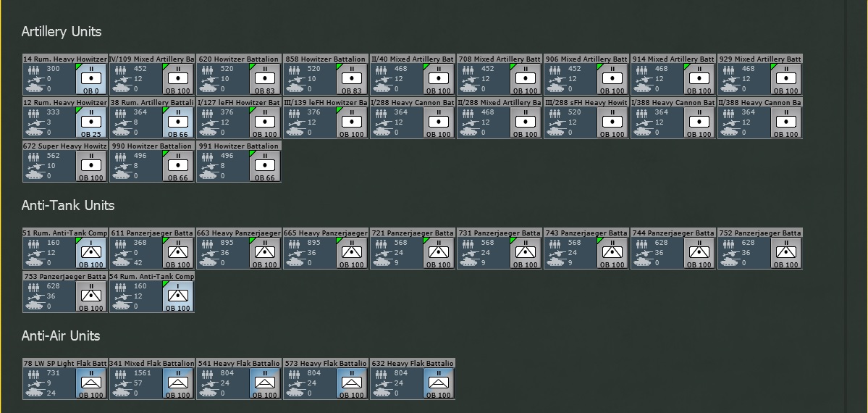Screen dimensions: 868x413
Task: Select the 14 Rum. Heavy Howitzer unit counter
Action: point(91,79)
